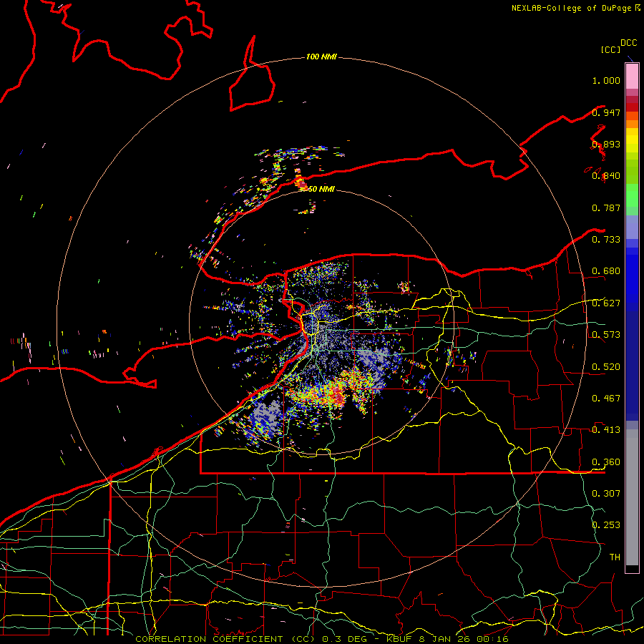Click the 0.893 scale value
Image resolution: width=644 pixels, height=644 pixels.
[x=606, y=144]
